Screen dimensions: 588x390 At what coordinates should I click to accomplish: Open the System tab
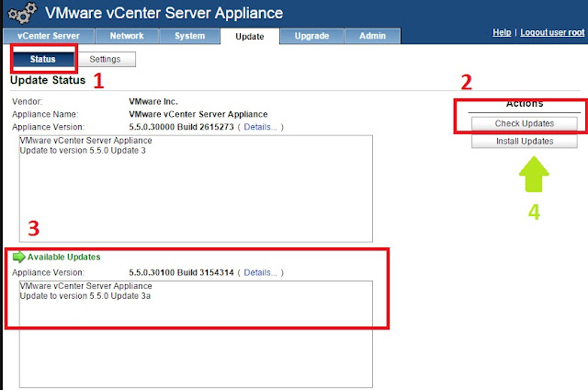click(190, 36)
